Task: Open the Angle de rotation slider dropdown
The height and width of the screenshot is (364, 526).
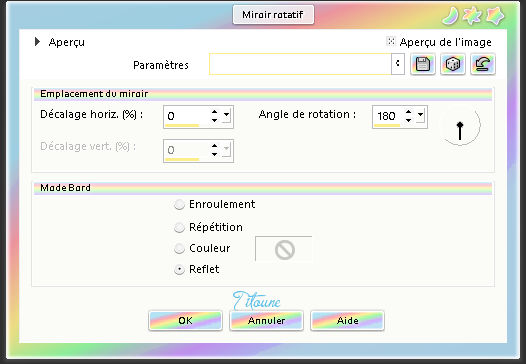Action: [x=420, y=115]
